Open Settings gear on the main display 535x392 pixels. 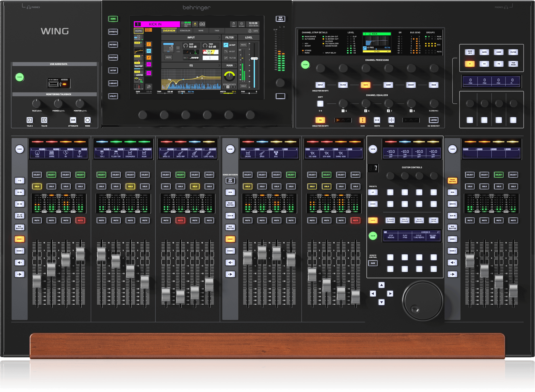(x=242, y=24)
